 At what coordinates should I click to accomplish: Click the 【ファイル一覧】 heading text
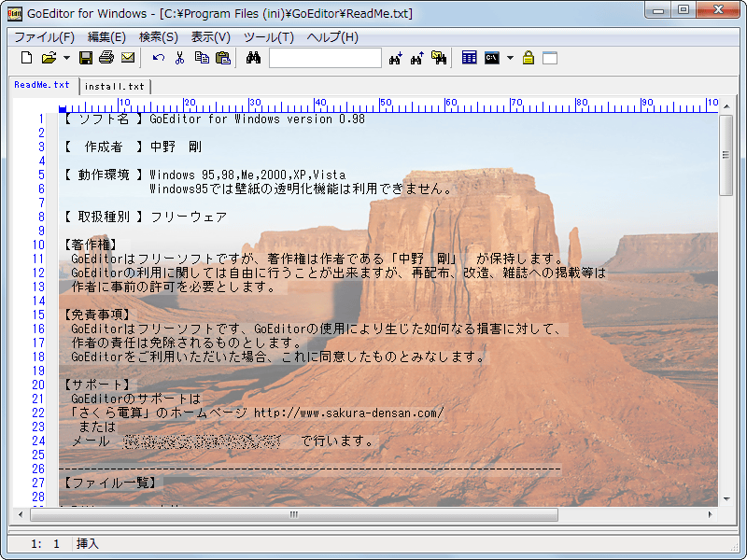pyautogui.click(x=110, y=483)
